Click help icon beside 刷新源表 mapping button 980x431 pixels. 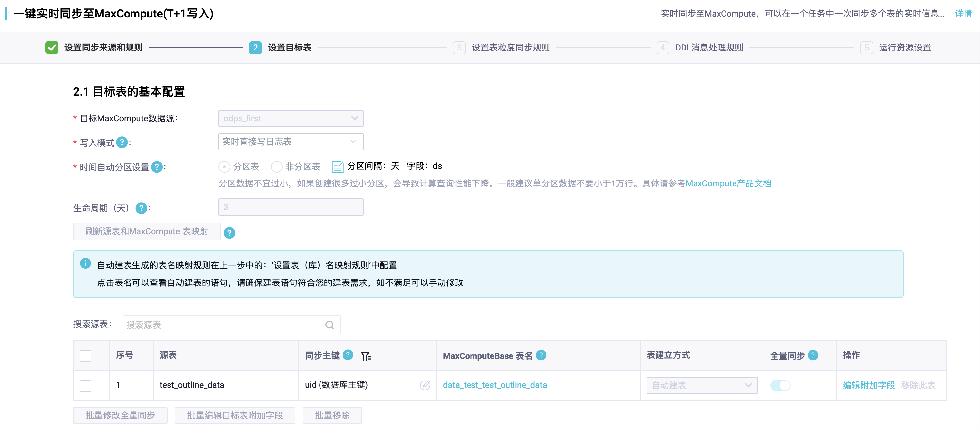[229, 233]
